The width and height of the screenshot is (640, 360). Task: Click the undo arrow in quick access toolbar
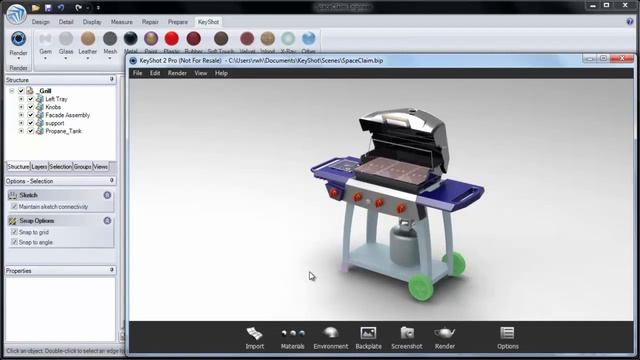click(x=61, y=7)
